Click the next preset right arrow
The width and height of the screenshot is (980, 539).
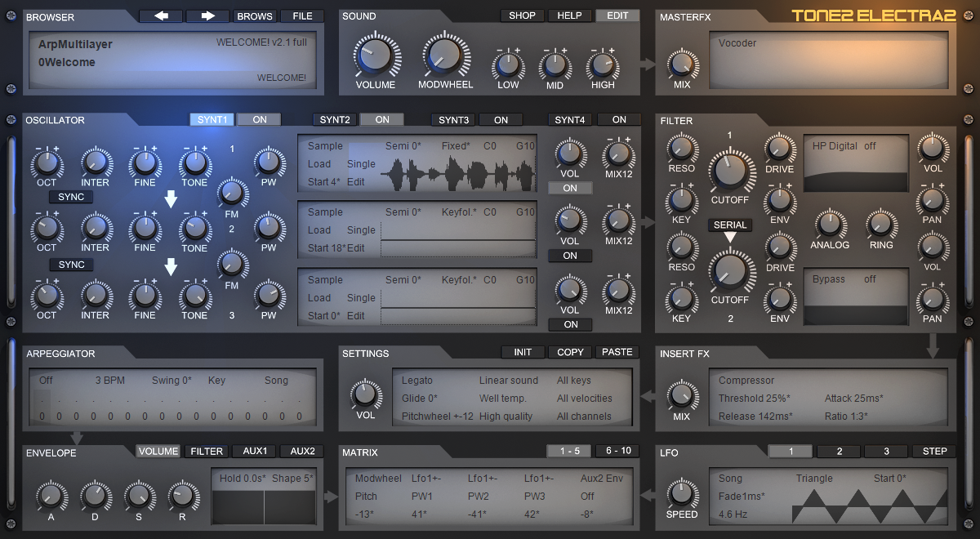207,16
